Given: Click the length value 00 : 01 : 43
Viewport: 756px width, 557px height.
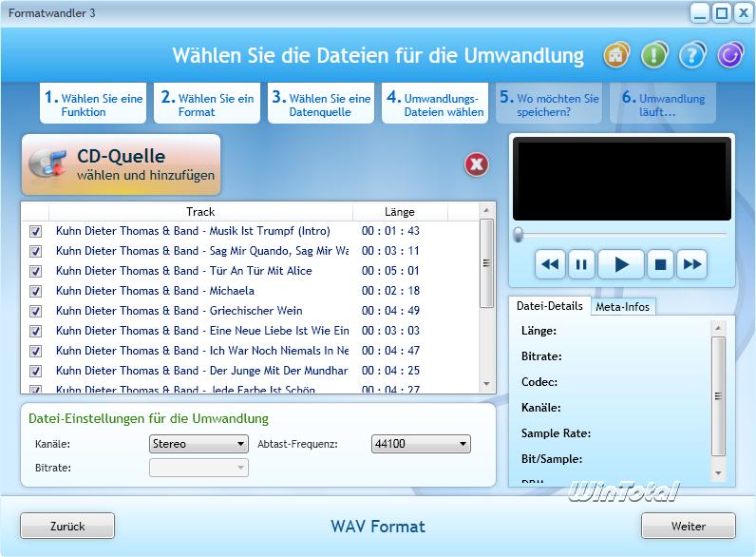Looking at the screenshot, I should point(390,231).
